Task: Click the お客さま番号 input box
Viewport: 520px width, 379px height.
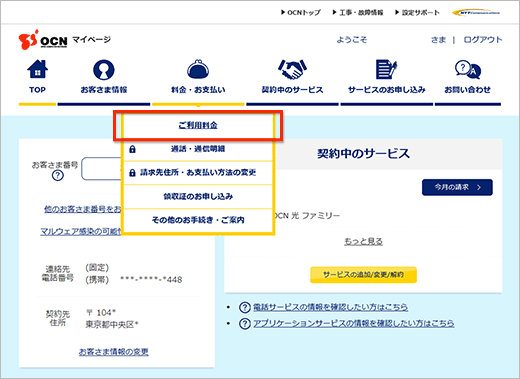Action: 102,169
